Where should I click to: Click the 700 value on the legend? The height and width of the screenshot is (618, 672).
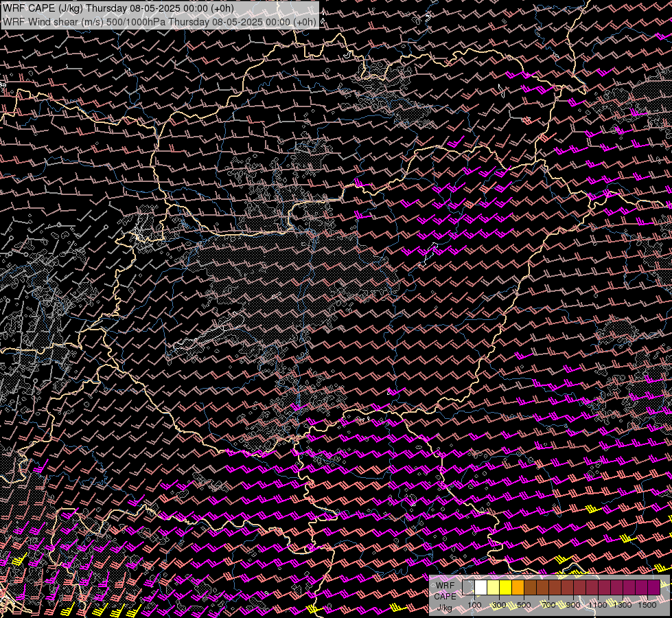(x=548, y=605)
